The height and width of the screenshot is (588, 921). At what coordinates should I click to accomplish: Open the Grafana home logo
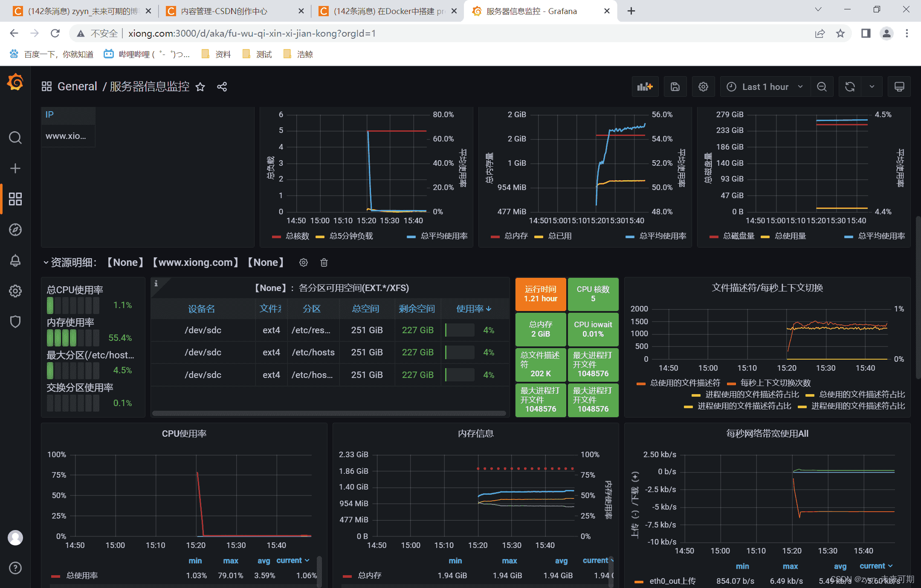[x=15, y=82]
